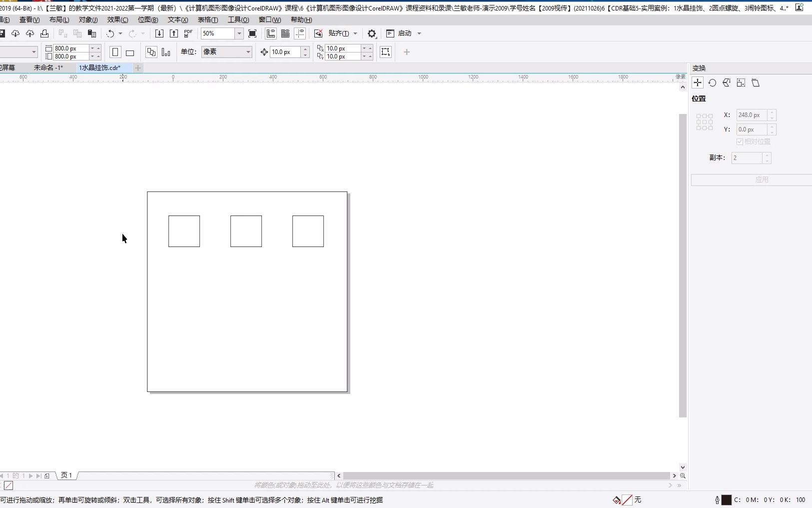Click the Current page layout icon
Viewport: 812px width, 508px height.
click(166, 52)
